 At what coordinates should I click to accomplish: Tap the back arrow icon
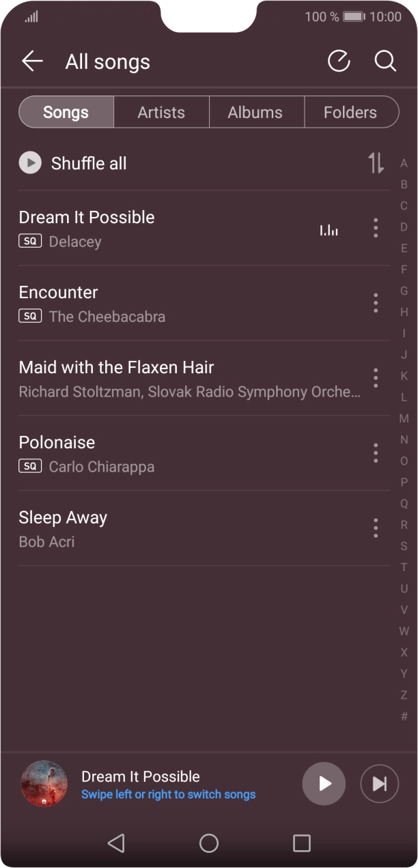click(x=32, y=61)
